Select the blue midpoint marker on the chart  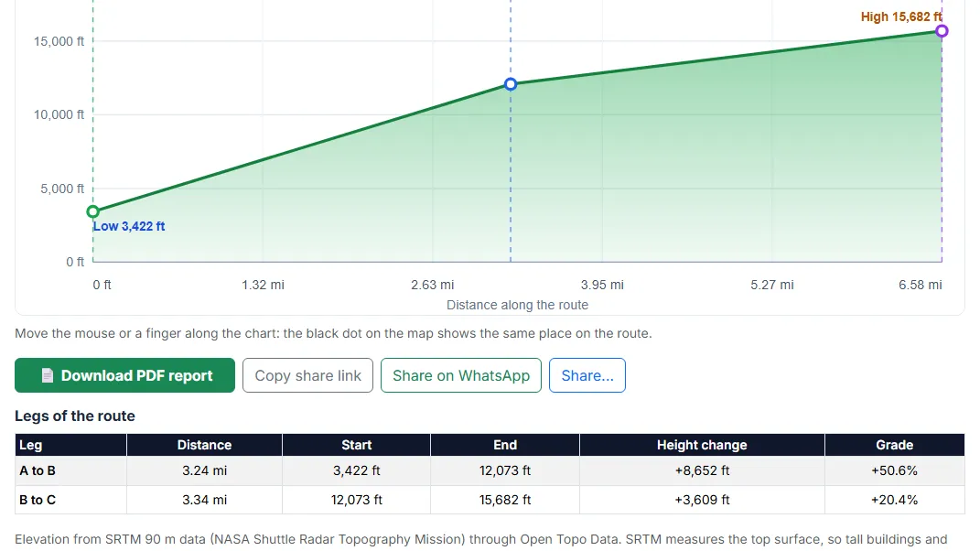[x=511, y=84]
